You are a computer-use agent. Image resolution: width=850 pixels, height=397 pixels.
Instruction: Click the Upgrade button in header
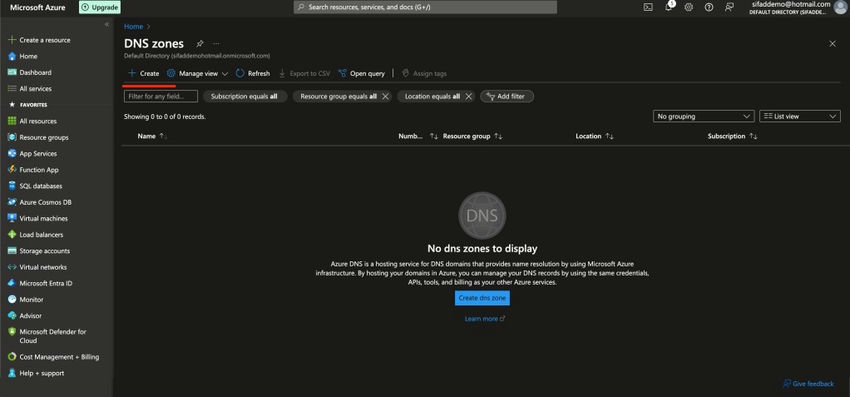click(x=100, y=7)
